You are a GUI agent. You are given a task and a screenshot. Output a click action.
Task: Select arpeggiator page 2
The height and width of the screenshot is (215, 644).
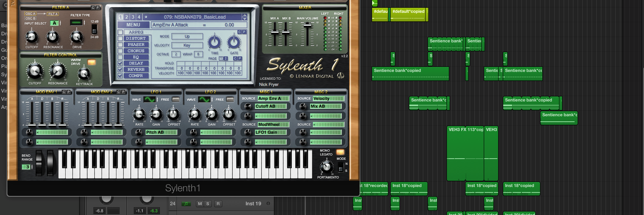click(225, 58)
